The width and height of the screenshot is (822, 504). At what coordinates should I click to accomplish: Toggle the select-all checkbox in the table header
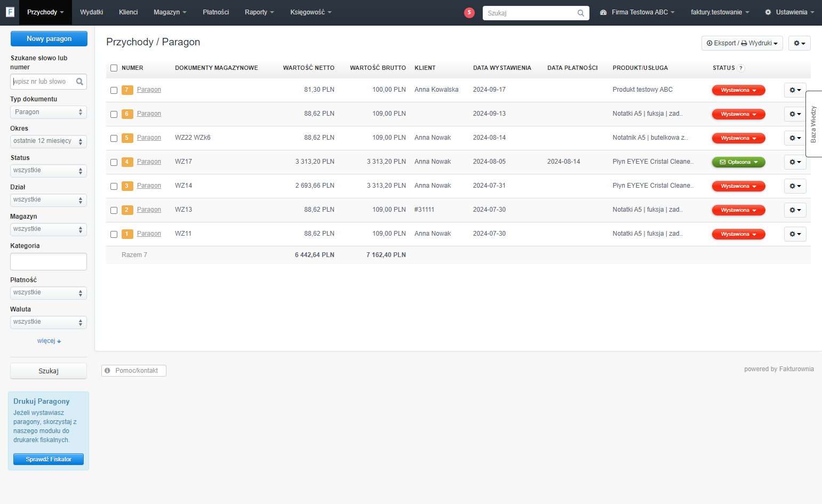click(114, 68)
